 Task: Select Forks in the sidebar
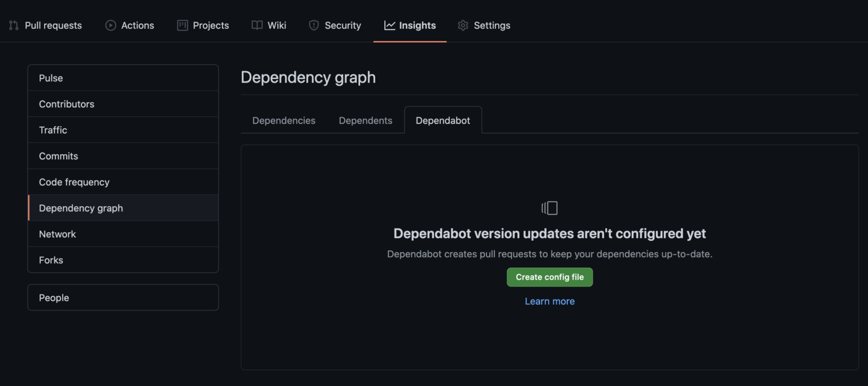tap(51, 259)
